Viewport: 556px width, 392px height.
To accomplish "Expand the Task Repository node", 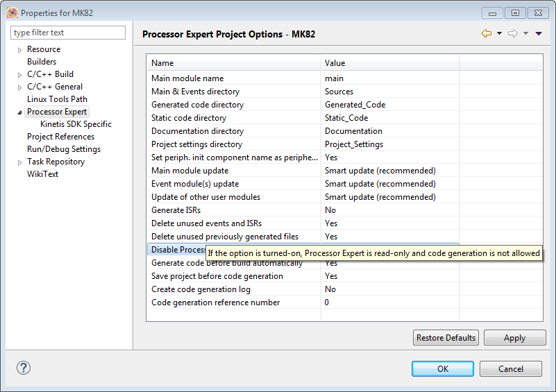I will (20, 162).
